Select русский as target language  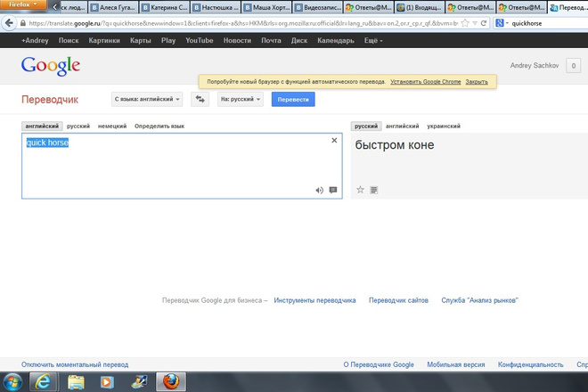pos(366,126)
